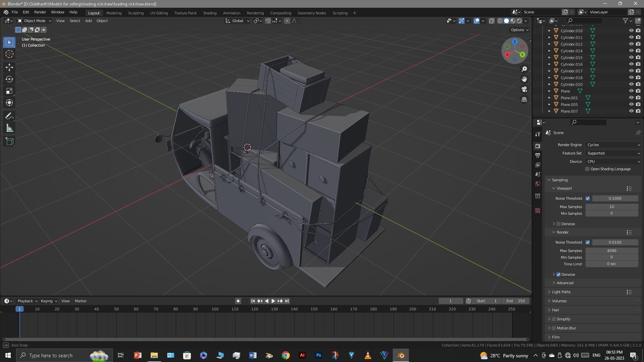The height and width of the screenshot is (362, 644).
Task: Hide Cylinder.010 in viewport
Action: 631,31
